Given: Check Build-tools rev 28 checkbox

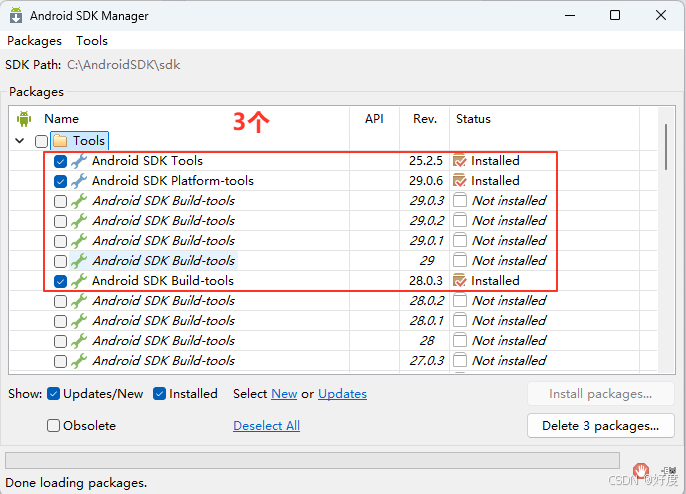Looking at the screenshot, I should point(60,341).
